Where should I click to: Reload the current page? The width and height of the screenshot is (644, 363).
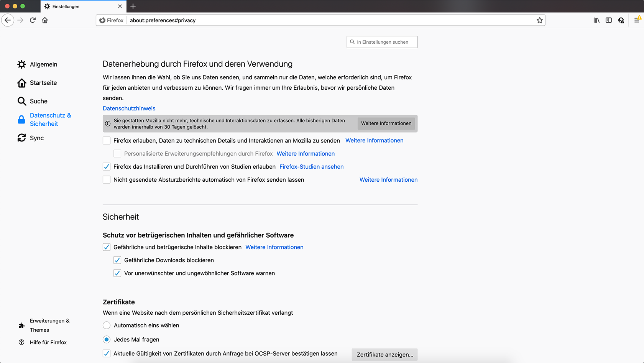33,20
